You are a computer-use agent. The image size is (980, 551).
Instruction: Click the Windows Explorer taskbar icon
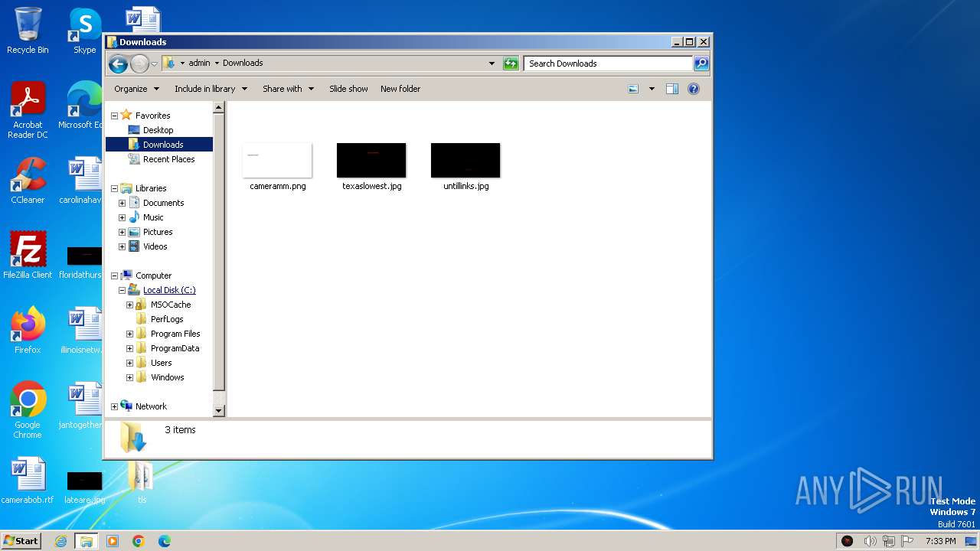tap(86, 541)
